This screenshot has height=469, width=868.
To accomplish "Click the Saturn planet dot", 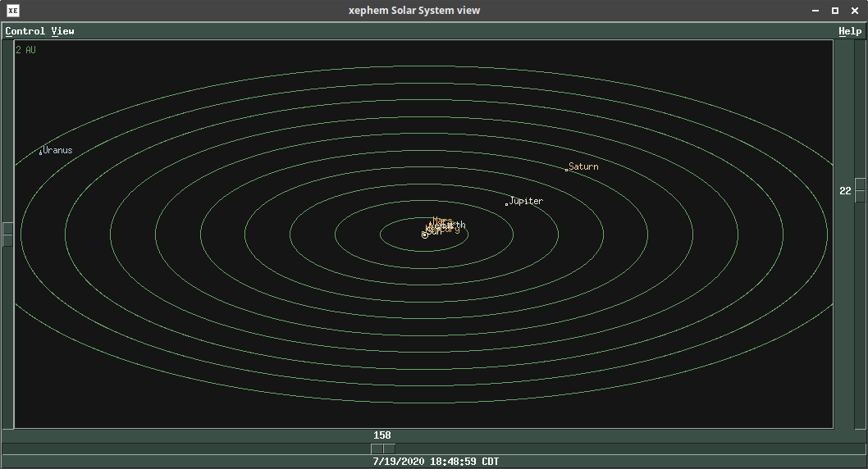I will click(566, 170).
